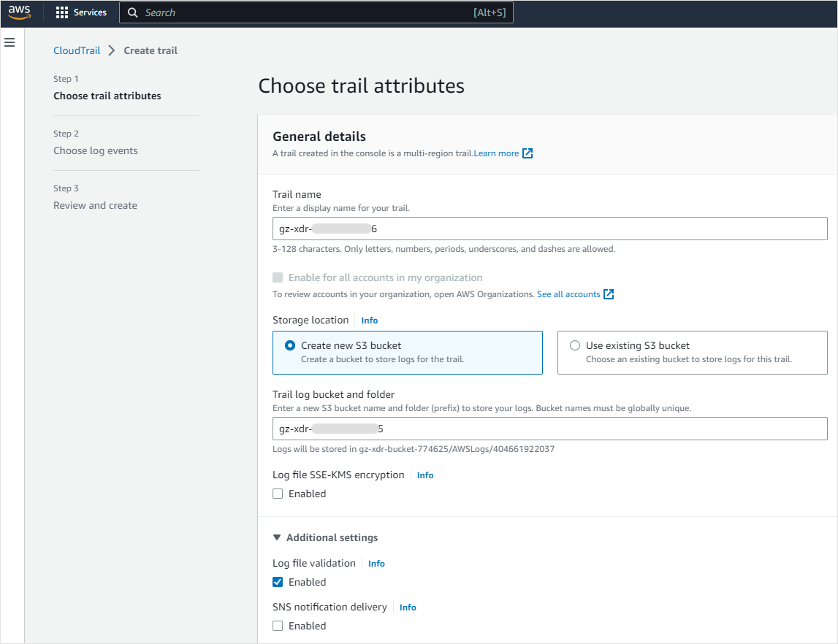This screenshot has width=838, height=644.
Task: Click the Learn more link
Action: pos(498,153)
